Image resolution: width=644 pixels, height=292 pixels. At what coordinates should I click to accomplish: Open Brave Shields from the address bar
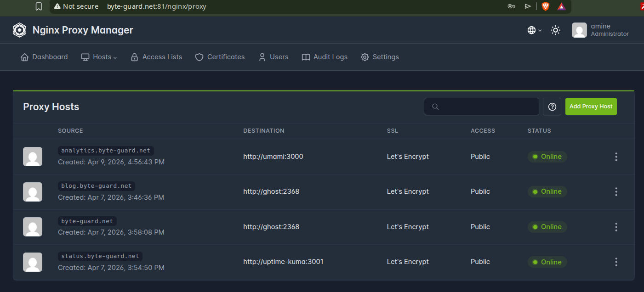(x=545, y=6)
